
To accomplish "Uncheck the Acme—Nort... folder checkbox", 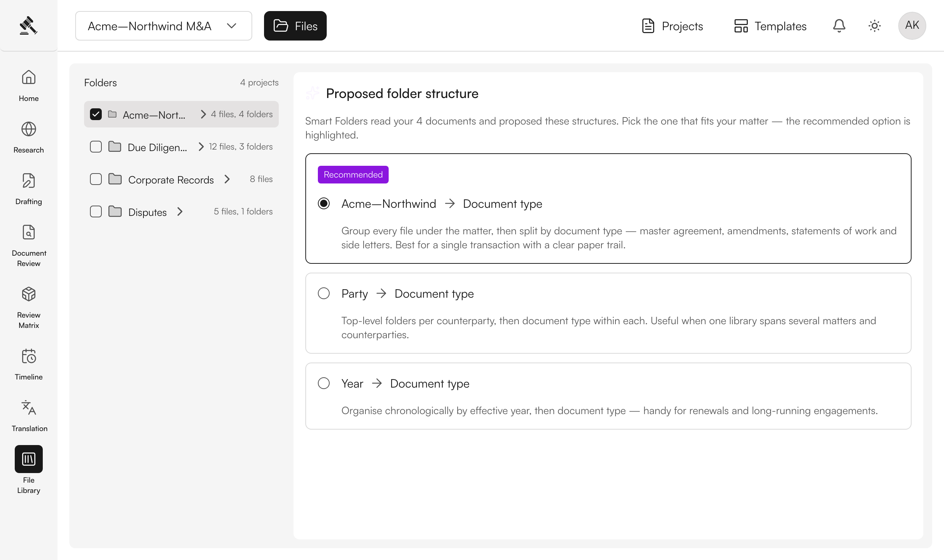I will [x=96, y=114].
